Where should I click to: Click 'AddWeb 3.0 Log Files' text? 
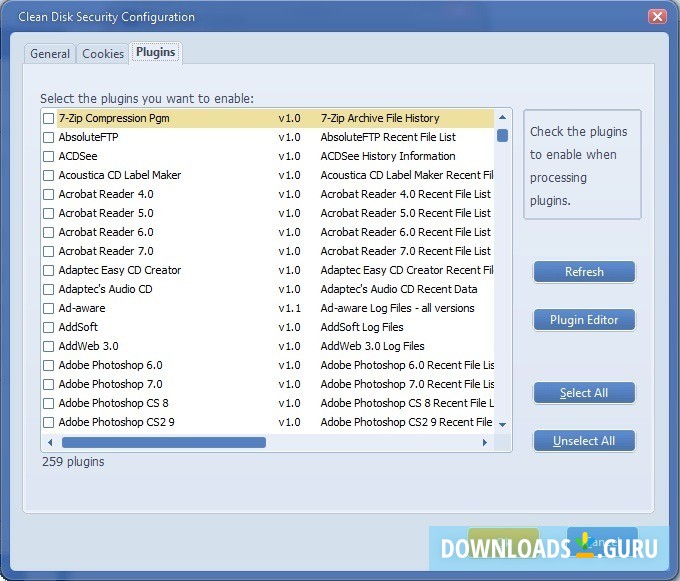tap(372, 346)
